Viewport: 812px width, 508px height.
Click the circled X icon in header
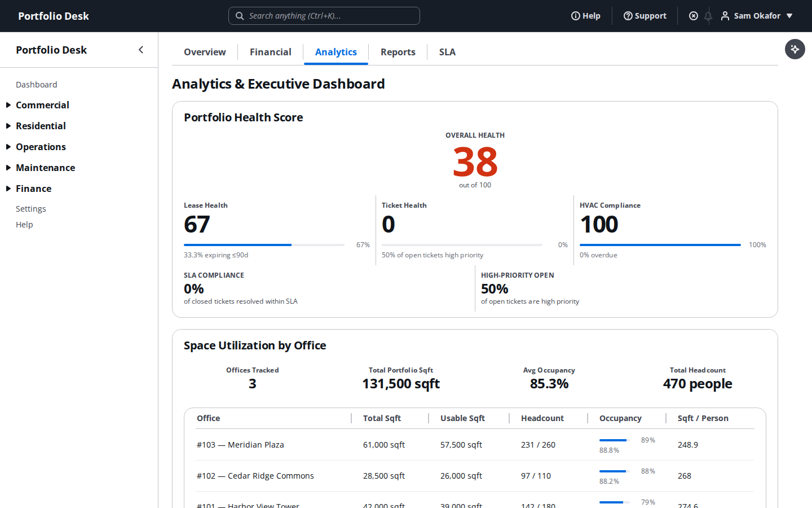(x=694, y=16)
